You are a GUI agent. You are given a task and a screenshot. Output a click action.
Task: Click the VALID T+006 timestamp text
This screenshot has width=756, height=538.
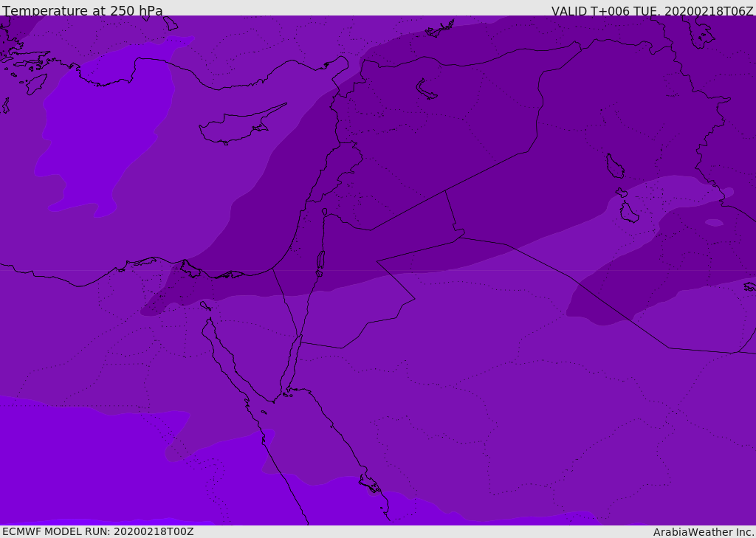pyautogui.click(x=652, y=11)
